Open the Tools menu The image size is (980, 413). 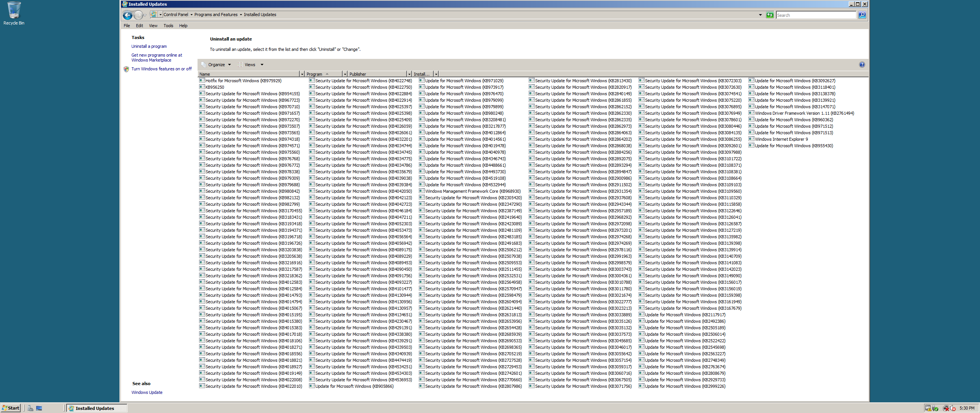(168, 26)
